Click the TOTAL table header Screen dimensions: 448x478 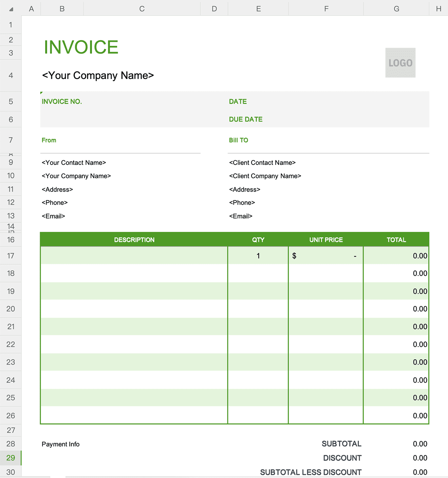396,240
